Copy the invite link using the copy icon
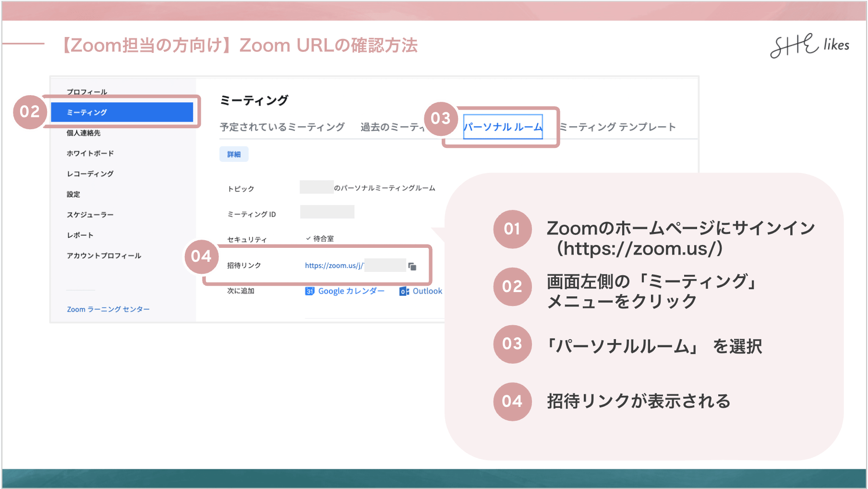Viewport: 868px width, 489px height. pos(412,266)
